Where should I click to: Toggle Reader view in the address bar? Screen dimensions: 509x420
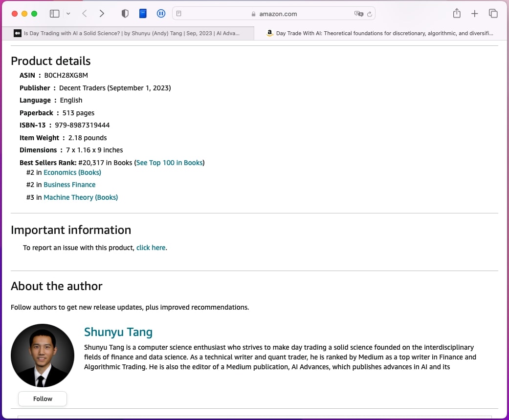179,14
